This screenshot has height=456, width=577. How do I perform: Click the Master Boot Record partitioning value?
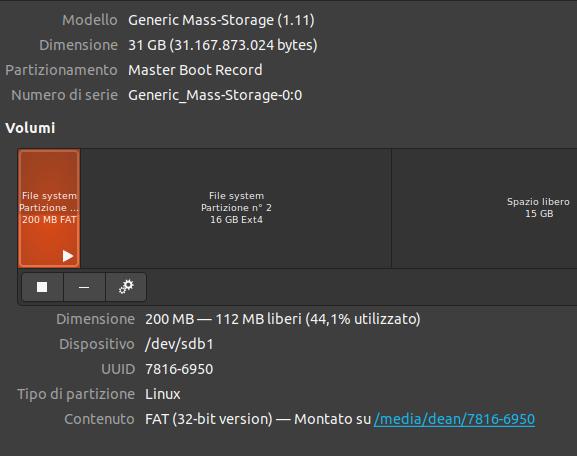point(195,70)
